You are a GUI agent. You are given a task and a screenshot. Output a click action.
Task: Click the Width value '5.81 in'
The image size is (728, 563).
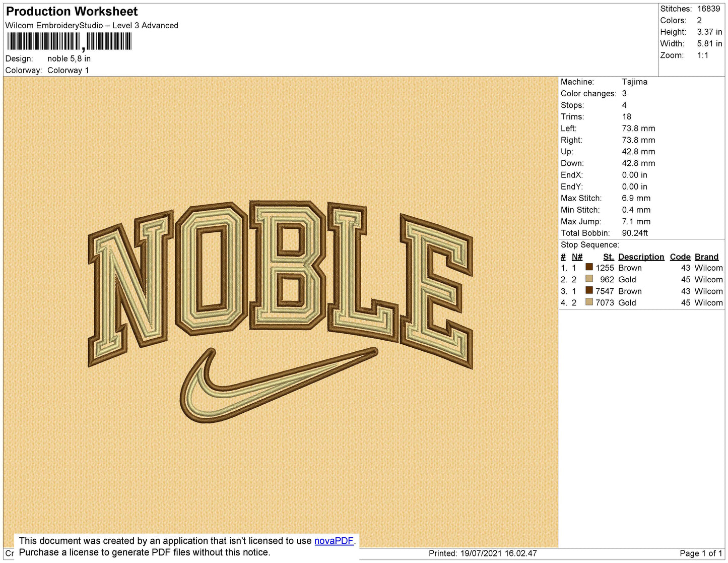pyautogui.click(x=709, y=44)
